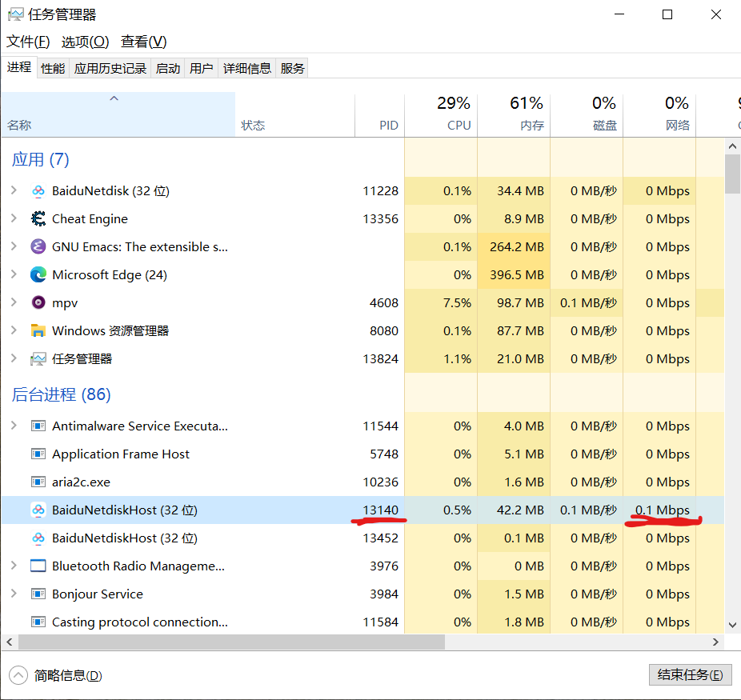Screen dimensions: 741x700
Task: Switch to the 性能 tab
Action: [53, 69]
